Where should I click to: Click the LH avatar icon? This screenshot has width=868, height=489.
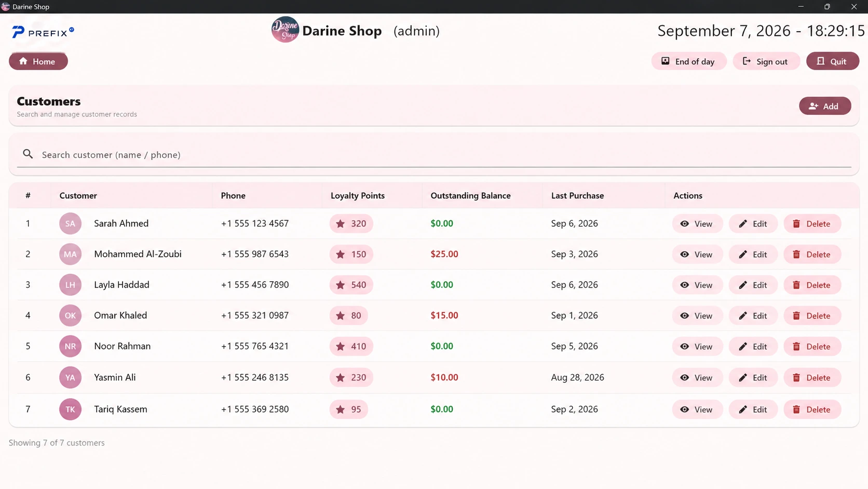(70, 285)
